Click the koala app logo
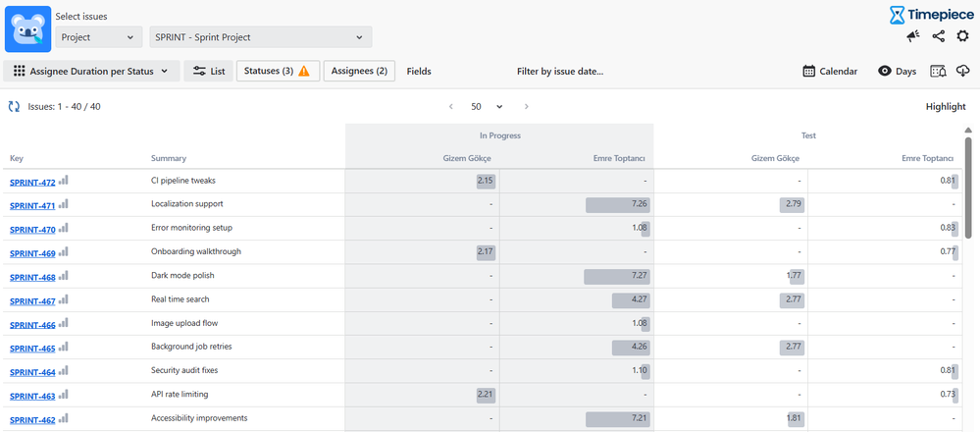Viewport: 980px width, 432px height. pos(27,28)
